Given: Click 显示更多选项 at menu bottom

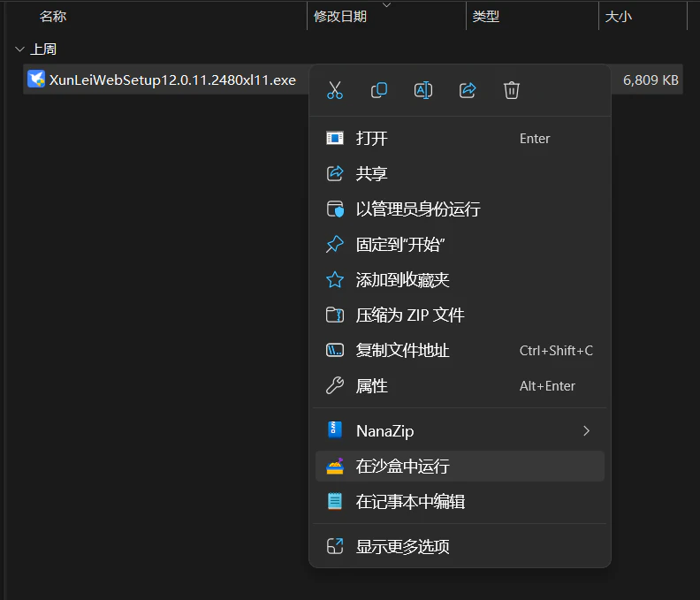Looking at the screenshot, I should point(460,546).
